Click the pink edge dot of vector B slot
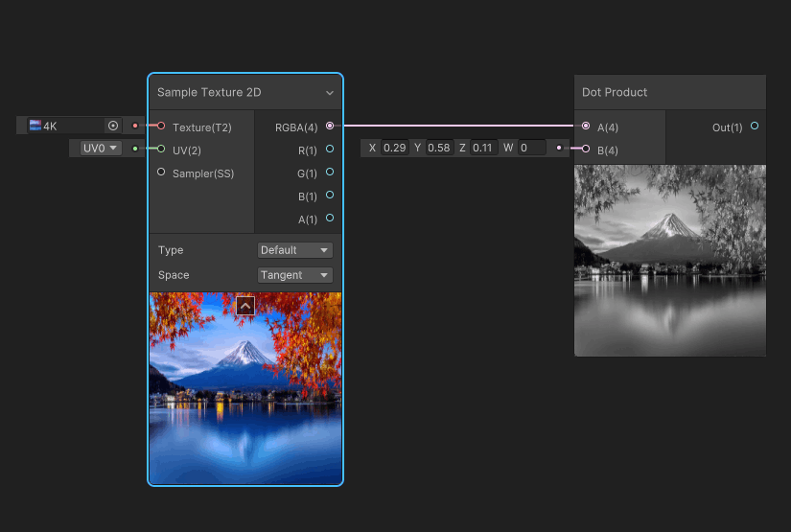This screenshot has width=791, height=532. [559, 148]
